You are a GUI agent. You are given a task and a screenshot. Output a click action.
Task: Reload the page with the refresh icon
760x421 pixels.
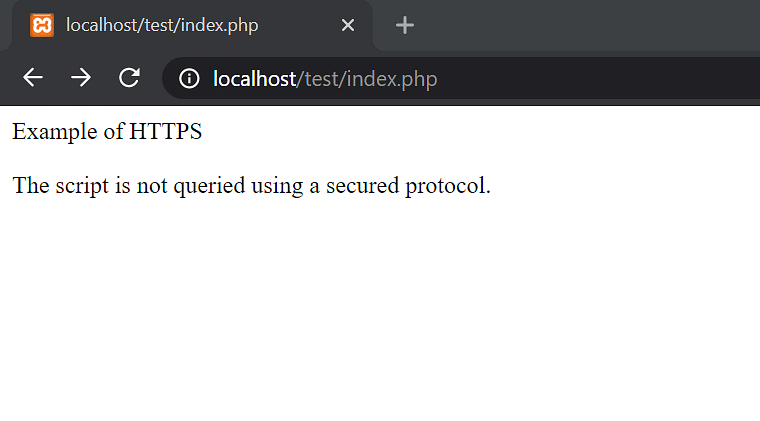click(x=129, y=78)
